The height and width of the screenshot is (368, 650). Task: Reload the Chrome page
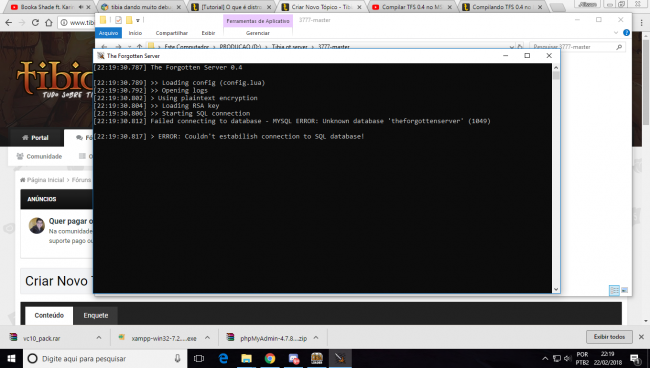pyautogui.click(x=35, y=22)
